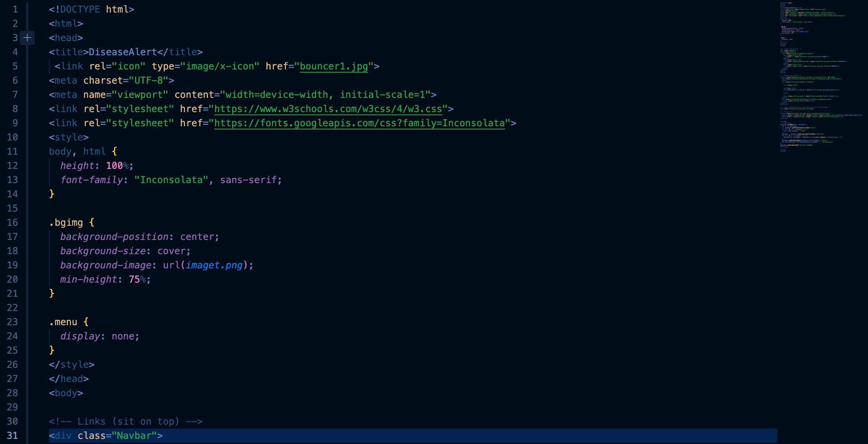Click the background-size: cover declaration
Viewport: 868px width, 444px height.
(x=125, y=251)
